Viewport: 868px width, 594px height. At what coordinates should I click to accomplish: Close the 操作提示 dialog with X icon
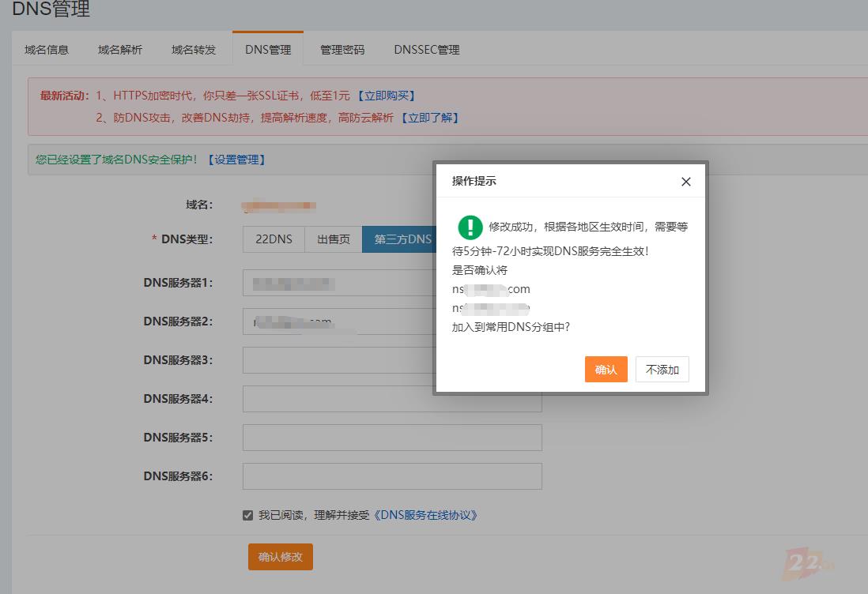[x=685, y=182]
